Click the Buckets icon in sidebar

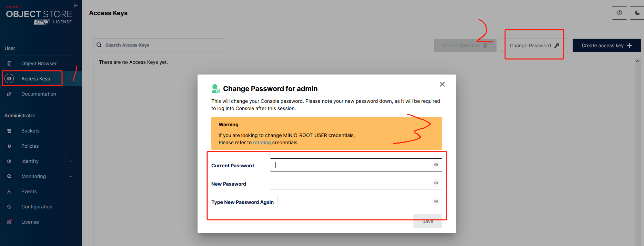point(9,131)
